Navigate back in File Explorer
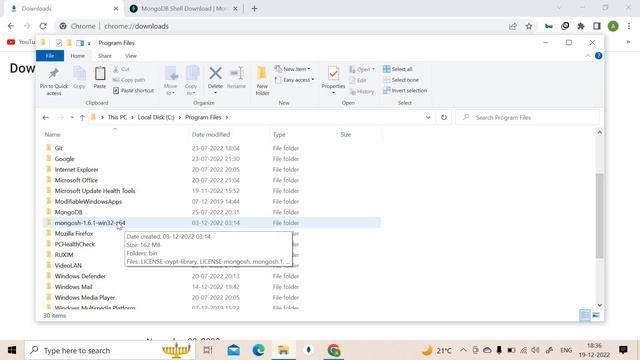 tap(46, 118)
